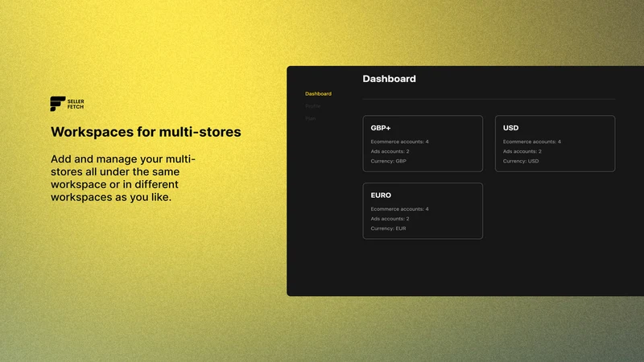Click the Seller Fetch logo
The height and width of the screenshot is (362, 644).
(67, 104)
